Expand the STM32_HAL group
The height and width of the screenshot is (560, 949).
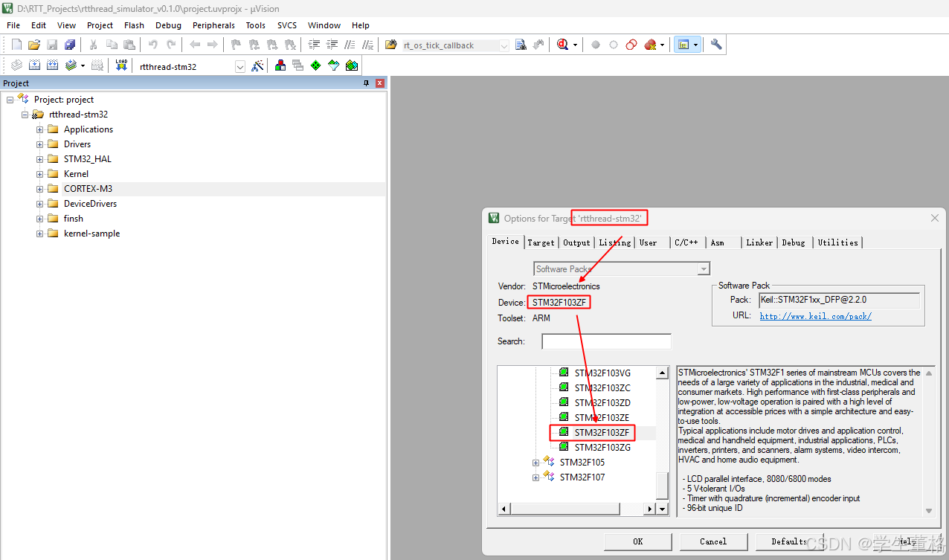tap(40, 159)
